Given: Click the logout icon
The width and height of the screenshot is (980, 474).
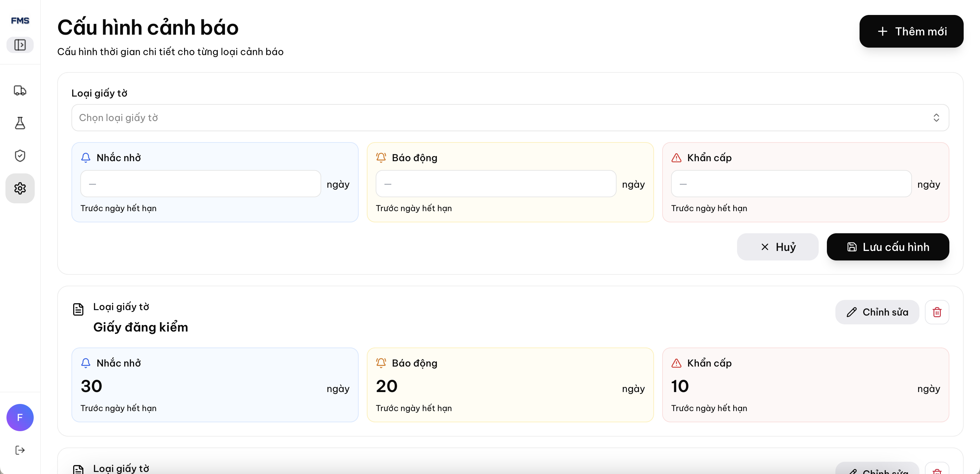Looking at the screenshot, I should click(20, 451).
